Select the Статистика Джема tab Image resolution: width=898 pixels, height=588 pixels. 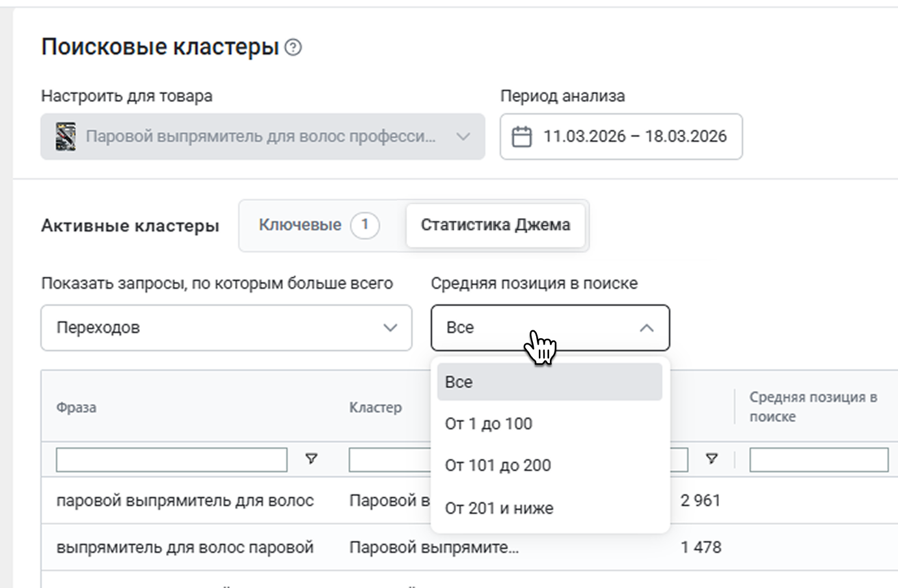[x=495, y=225]
